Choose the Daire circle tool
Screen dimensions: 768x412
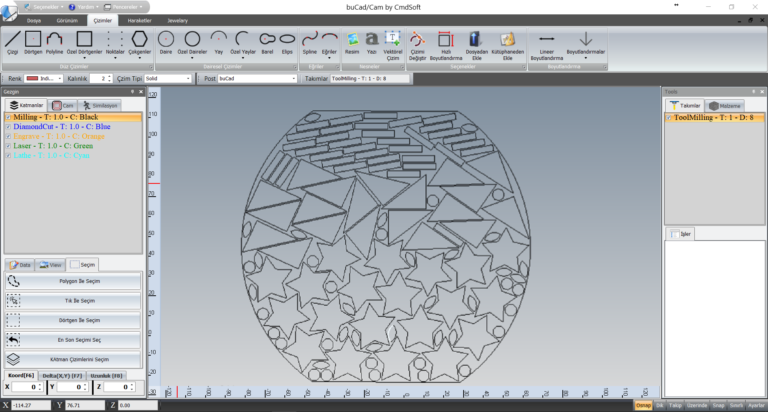tap(166, 44)
